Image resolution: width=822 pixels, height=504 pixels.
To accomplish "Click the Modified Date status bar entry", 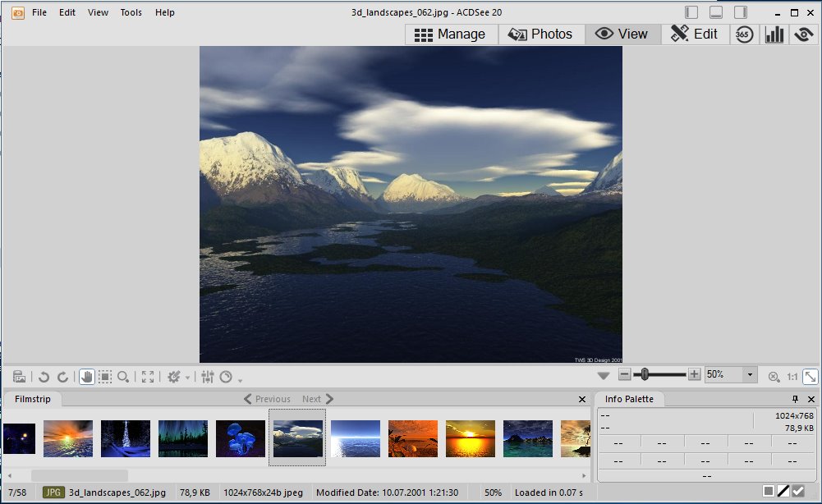I will tap(387, 493).
